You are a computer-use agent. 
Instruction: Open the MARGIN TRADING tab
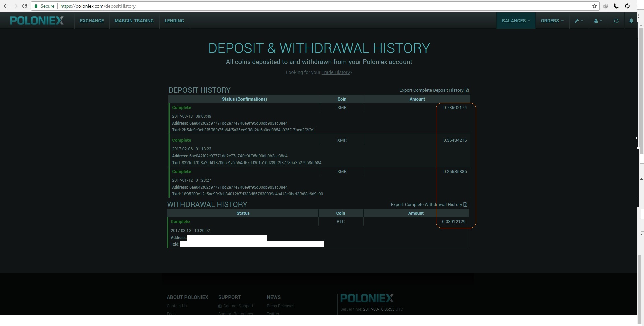tap(134, 21)
